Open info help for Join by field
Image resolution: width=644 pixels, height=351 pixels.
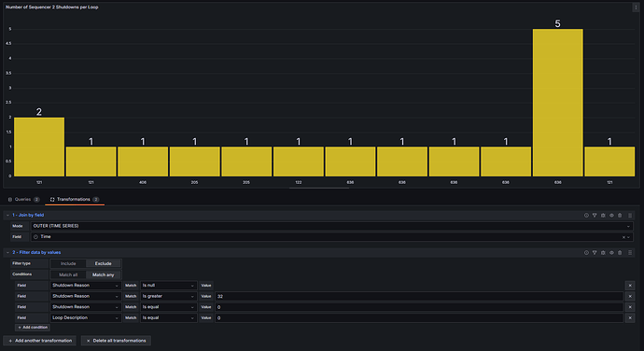click(586, 216)
